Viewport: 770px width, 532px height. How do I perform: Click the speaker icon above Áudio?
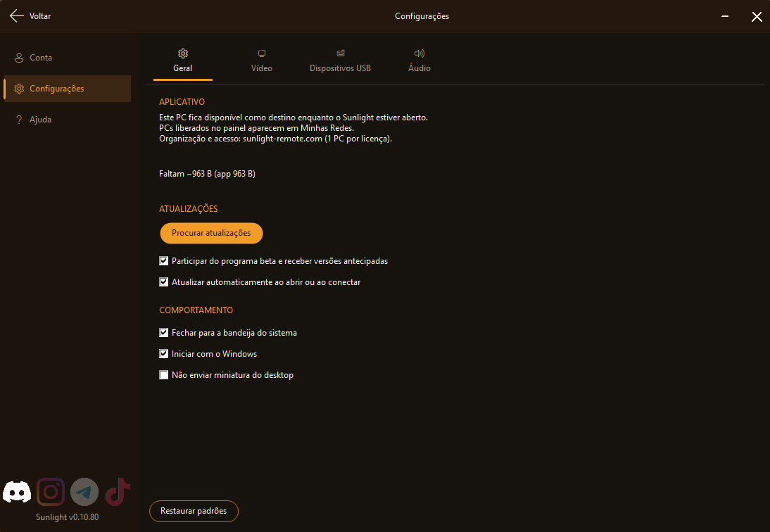[x=419, y=53]
